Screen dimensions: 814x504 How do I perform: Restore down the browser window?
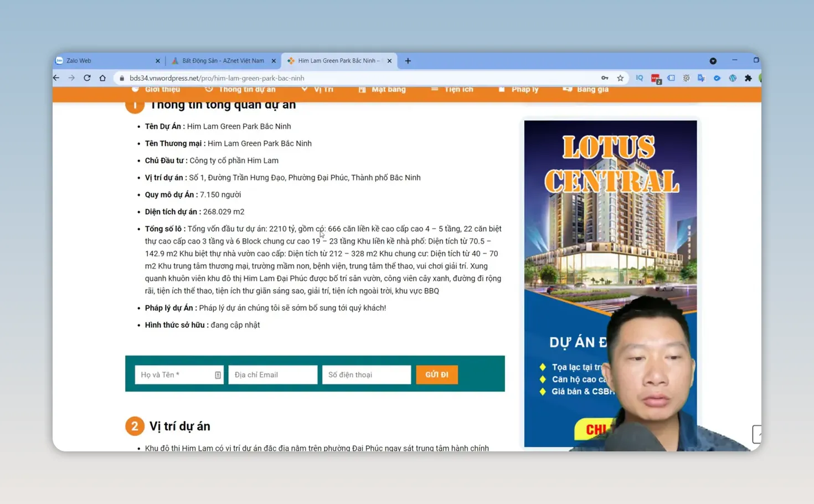tap(756, 60)
